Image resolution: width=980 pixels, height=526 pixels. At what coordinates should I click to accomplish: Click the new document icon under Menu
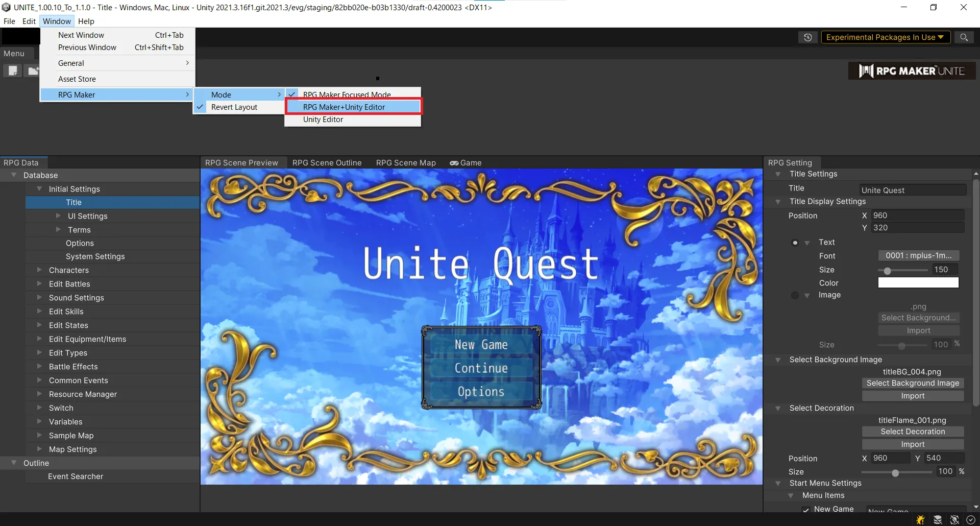click(x=13, y=70)
